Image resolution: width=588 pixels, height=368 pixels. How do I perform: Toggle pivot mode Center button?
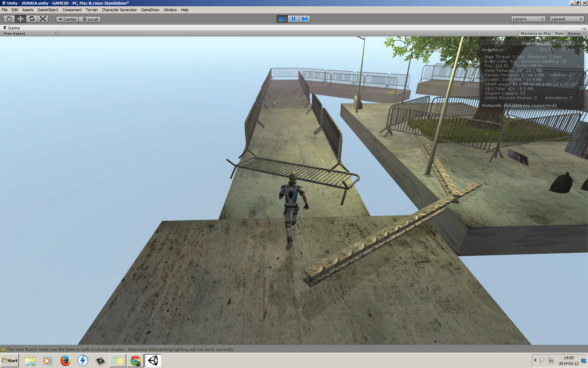pyautogui.click(x=68, y=19)
